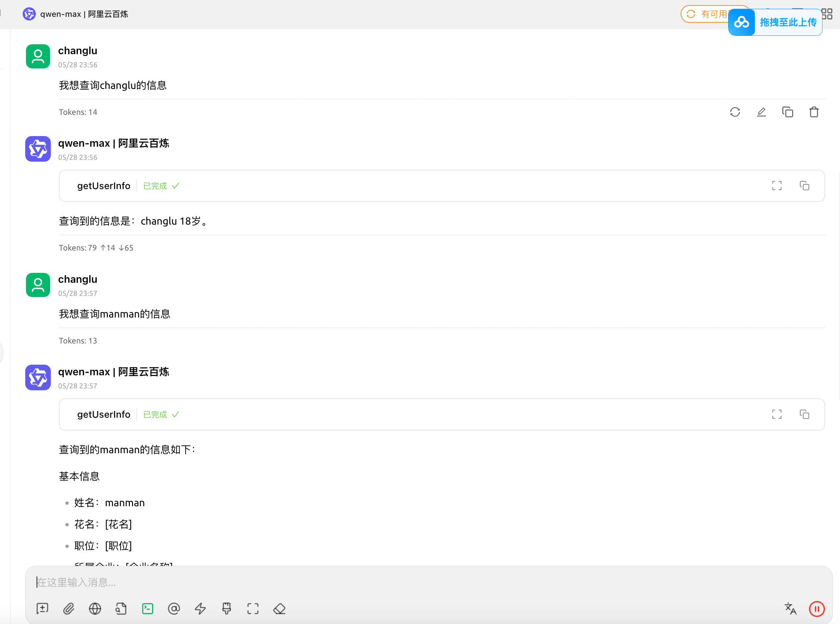
Task: Pause generation with the red pause button
Action: coord(817,609)
